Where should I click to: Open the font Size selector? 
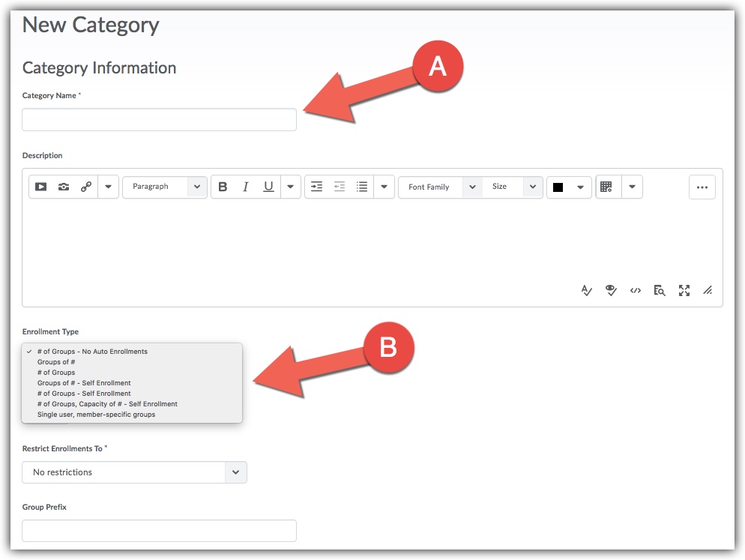(x=513, y=187)
